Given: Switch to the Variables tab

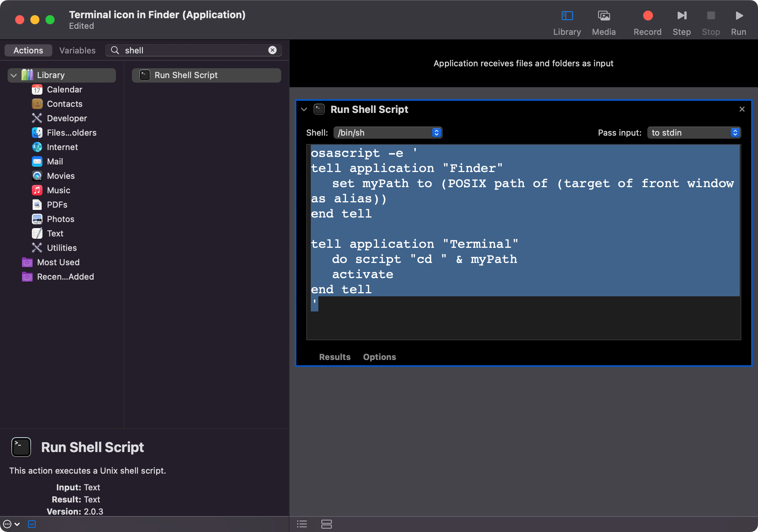Looking at the screenshot, I should pyautogui.click(x=77, y=50).
